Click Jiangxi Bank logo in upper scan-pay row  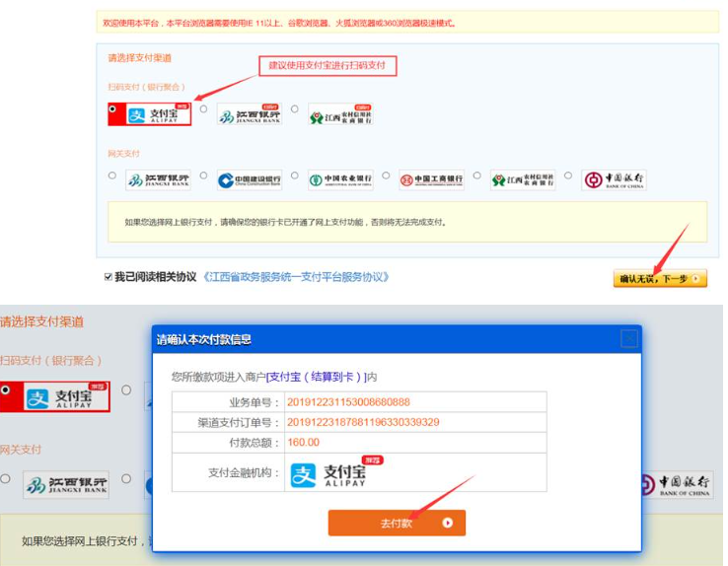click(x=250, y=114)
